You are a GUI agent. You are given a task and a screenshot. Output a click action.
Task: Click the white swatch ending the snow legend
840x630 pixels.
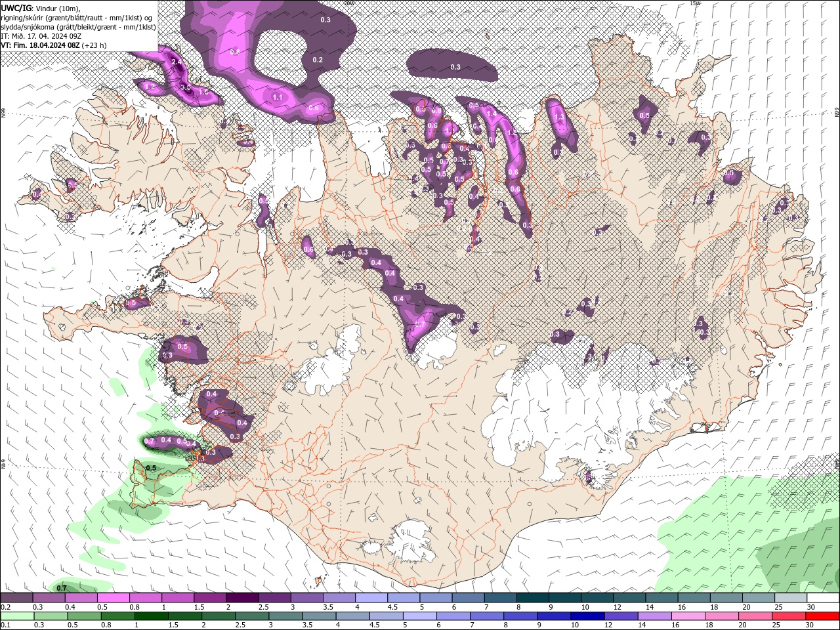[x=823, y=598]
